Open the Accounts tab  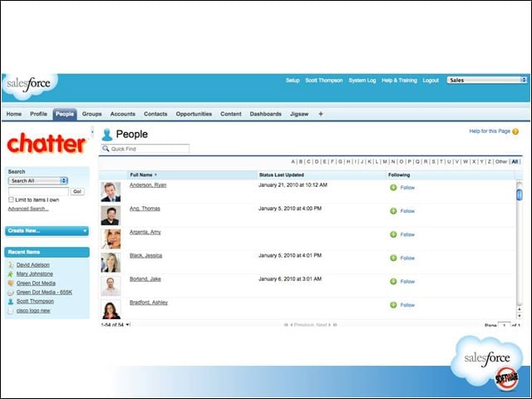[x=123, y=114]
